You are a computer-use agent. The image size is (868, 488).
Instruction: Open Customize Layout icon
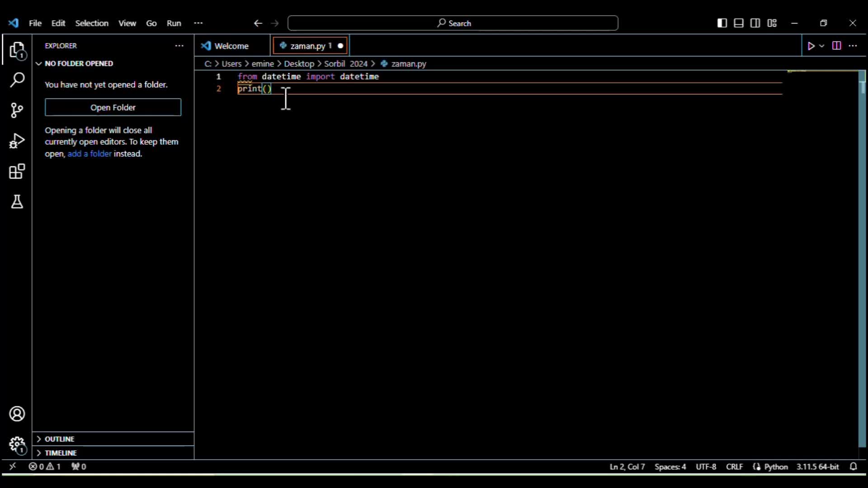click(x=772, y=23)
